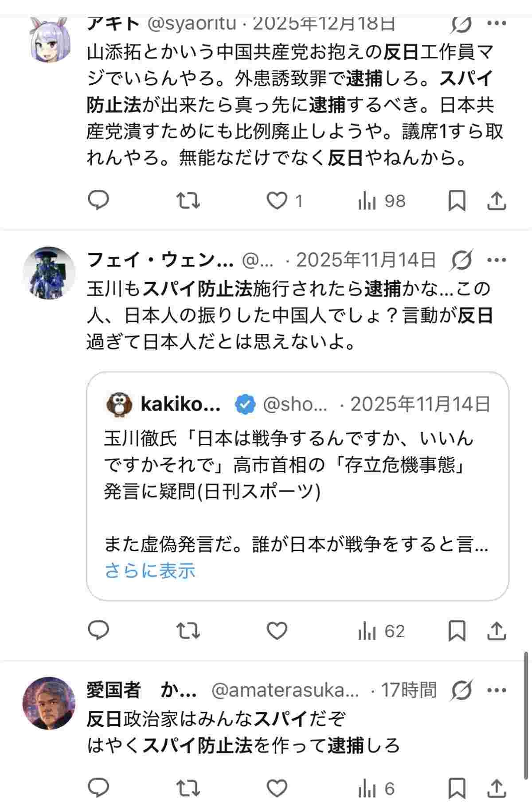Open more options on 愛国者 tweet
The height and width of the screenshot is (811, 532).
497,690
